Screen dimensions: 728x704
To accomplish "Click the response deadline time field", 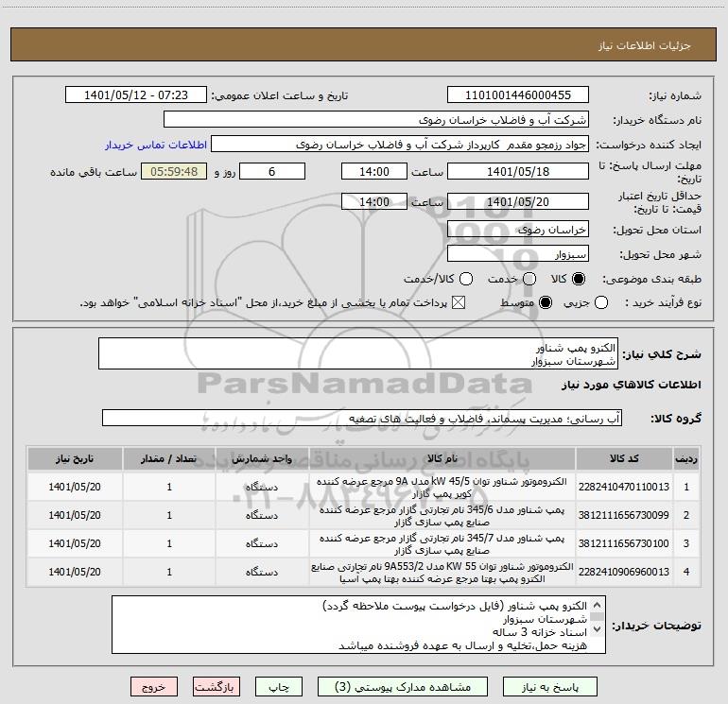I will 374,171.
